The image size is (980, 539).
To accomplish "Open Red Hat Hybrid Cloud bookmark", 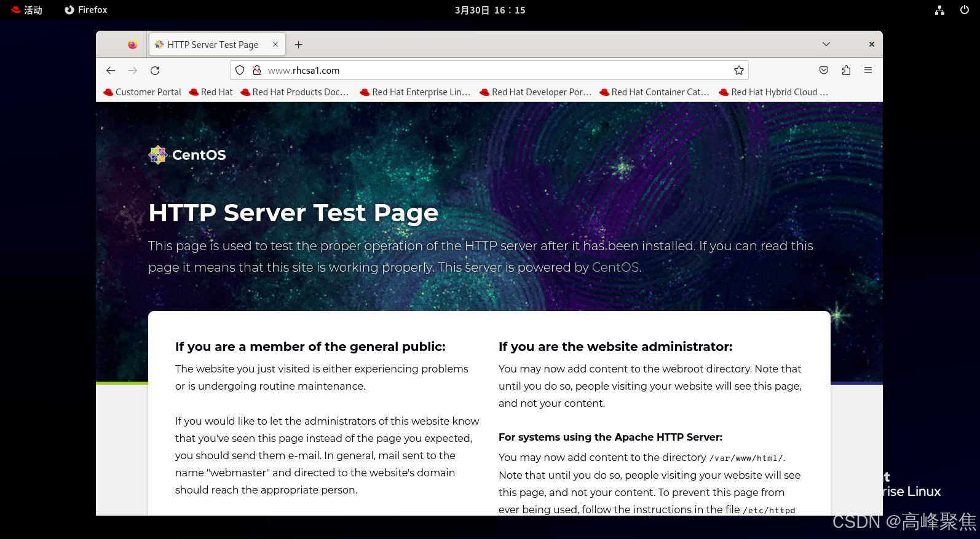I will [774, 92].
